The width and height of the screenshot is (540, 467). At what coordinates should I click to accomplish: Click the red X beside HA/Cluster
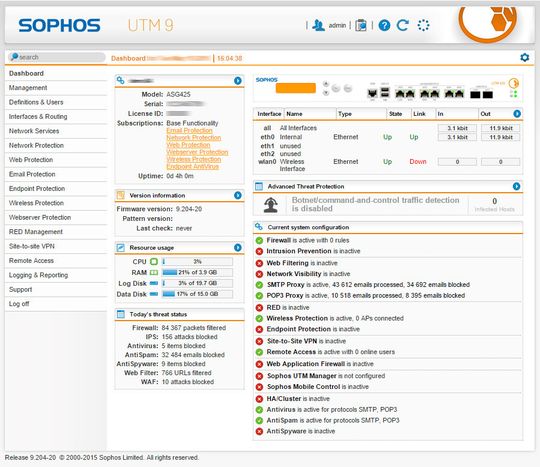click(259, 399)
